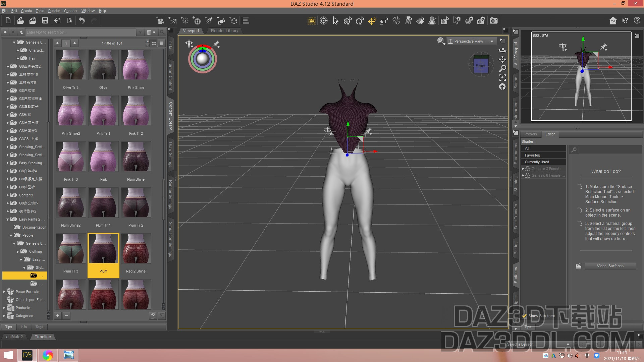Click the content library search magnifier
Viewport: 644px width, 362px height.
click(162, 32)
